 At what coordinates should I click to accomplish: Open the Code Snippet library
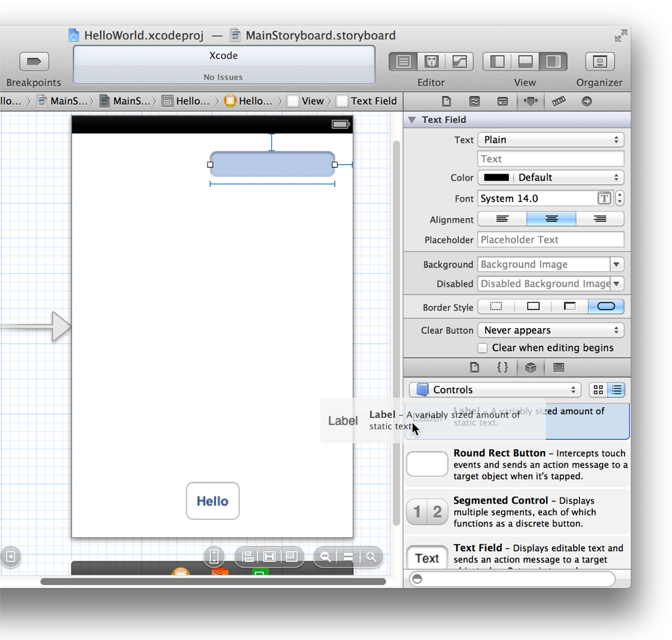click(503, 368)
